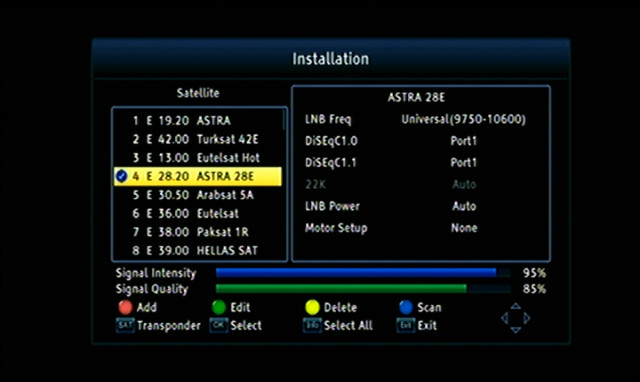Click the yellow Delete button icon
The width and height of the screenshot is (640, 382).
(x=312, y=307)
